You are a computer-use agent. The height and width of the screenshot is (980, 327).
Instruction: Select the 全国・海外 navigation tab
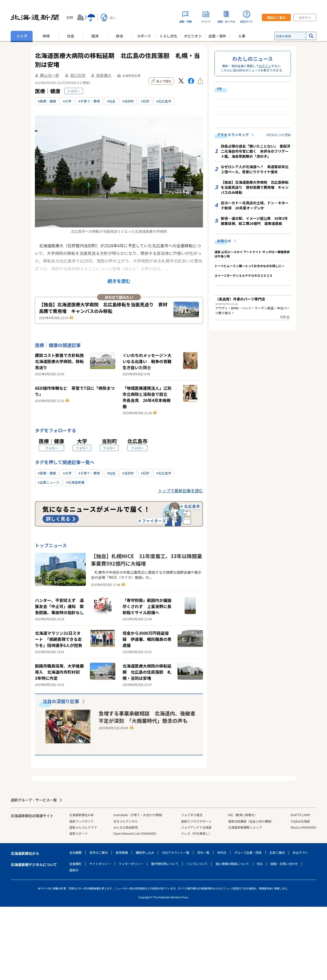click(x=217, y=36)
